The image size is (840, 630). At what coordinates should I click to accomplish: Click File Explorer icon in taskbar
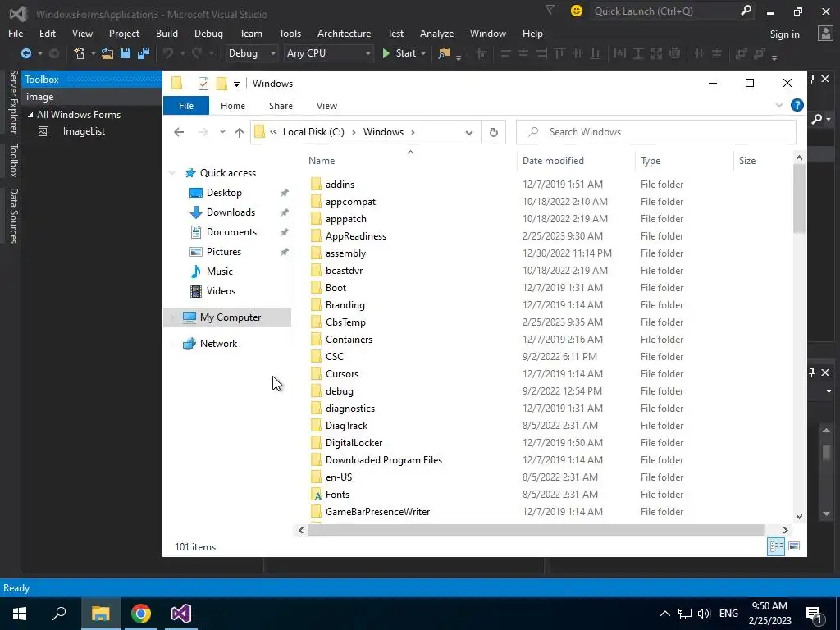(100, 614)
